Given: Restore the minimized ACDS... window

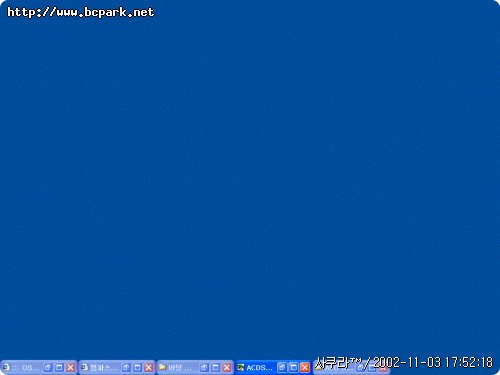Looking at the screenshot, I should pos(282,367).
